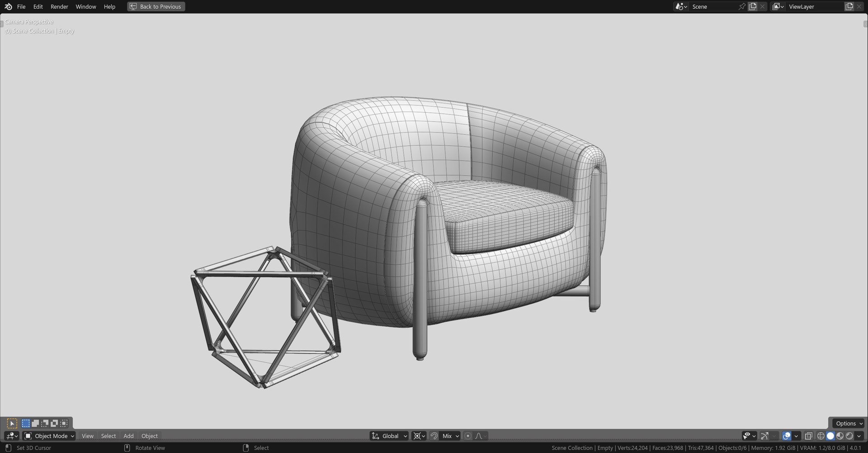Open the Render menu
Image resolution: width=868 pixels, height=453 pixels.
(x=59, y=6)
